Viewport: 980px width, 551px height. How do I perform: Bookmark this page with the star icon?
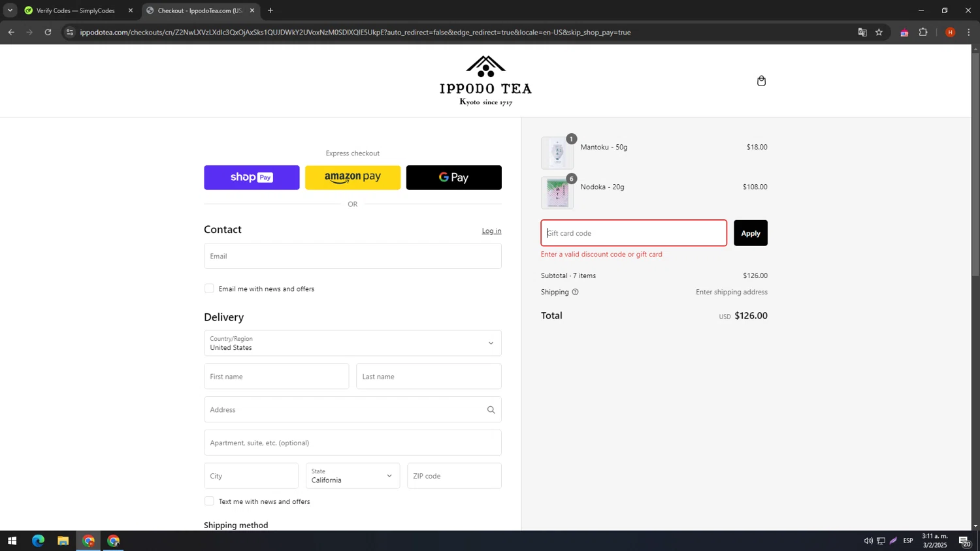[x=879, y=32]
